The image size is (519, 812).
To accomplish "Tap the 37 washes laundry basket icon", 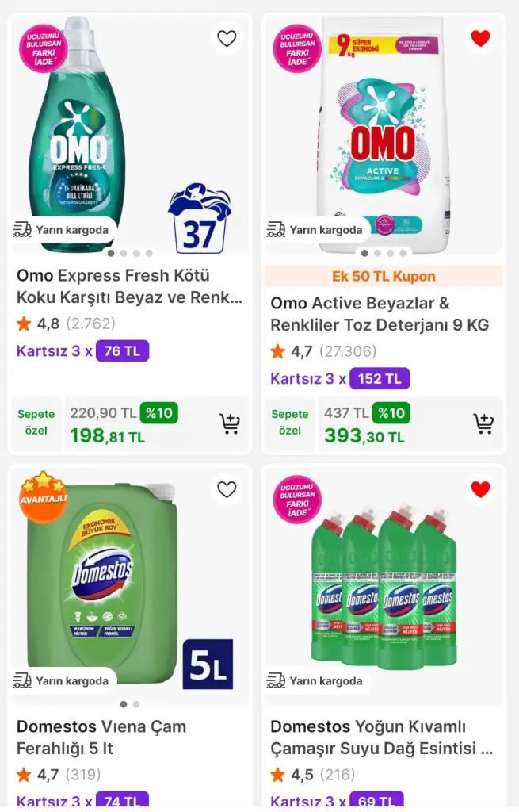I will 199,219.
